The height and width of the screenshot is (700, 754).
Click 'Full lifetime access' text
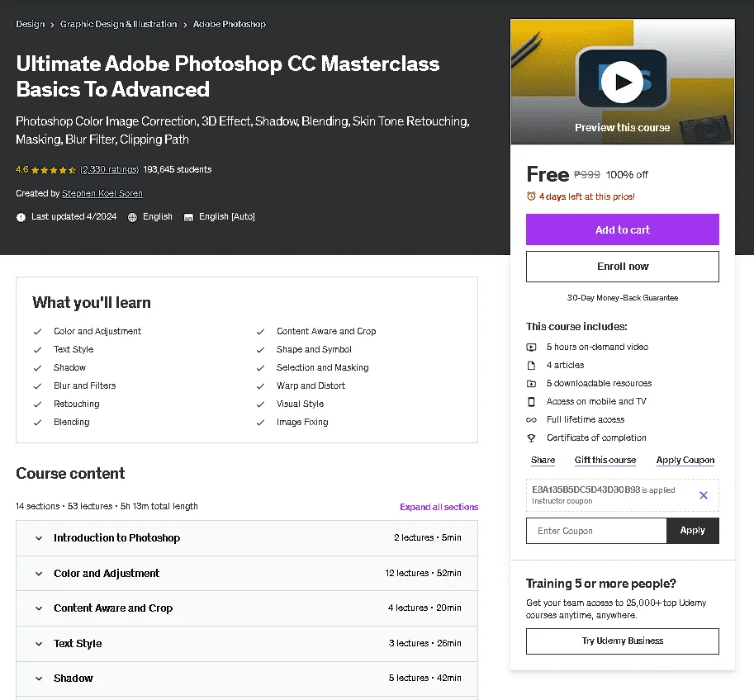pyautogui.click(x=586, y=419)
